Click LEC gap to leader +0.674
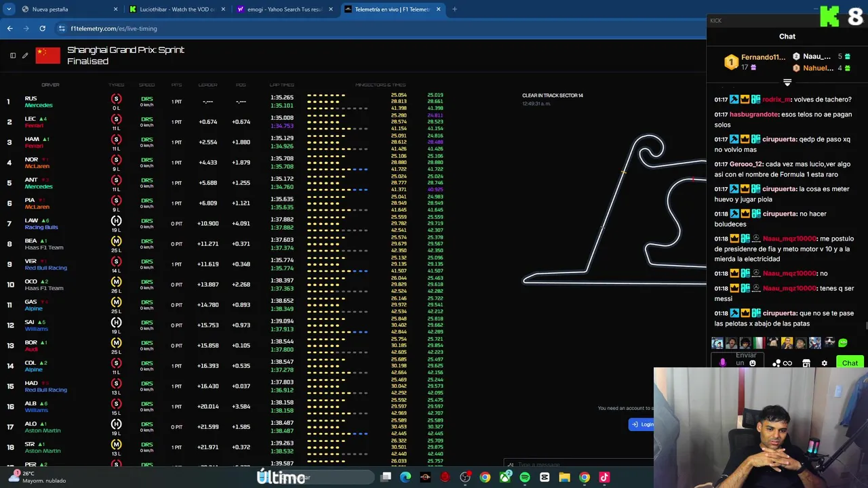 [x=208, y=122]
